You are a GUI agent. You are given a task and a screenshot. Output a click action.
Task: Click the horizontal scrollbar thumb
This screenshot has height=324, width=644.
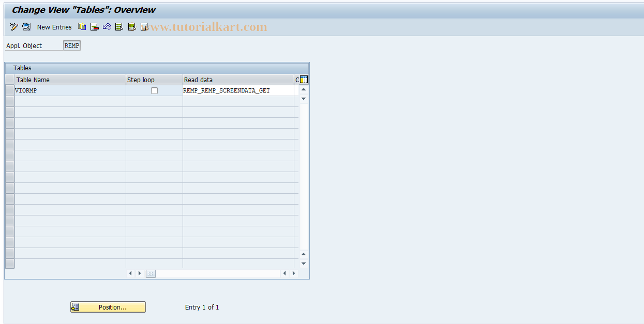tap(151, 273)
